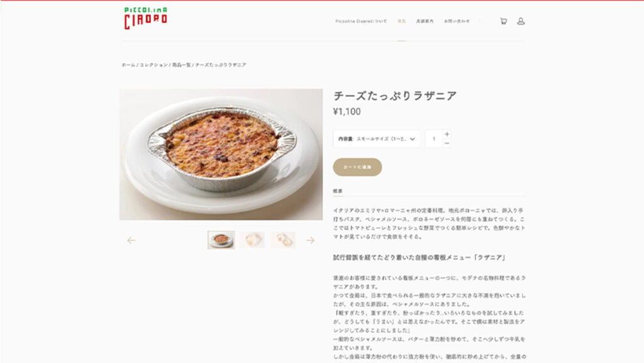Open the shopping cart icon
644x363 pixels.
tap(504, 21)
